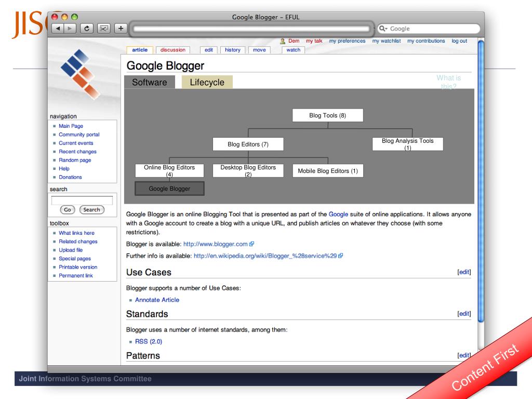
Task: Open the Google search magnifier dropdown
Action: [x=383, y=29]
